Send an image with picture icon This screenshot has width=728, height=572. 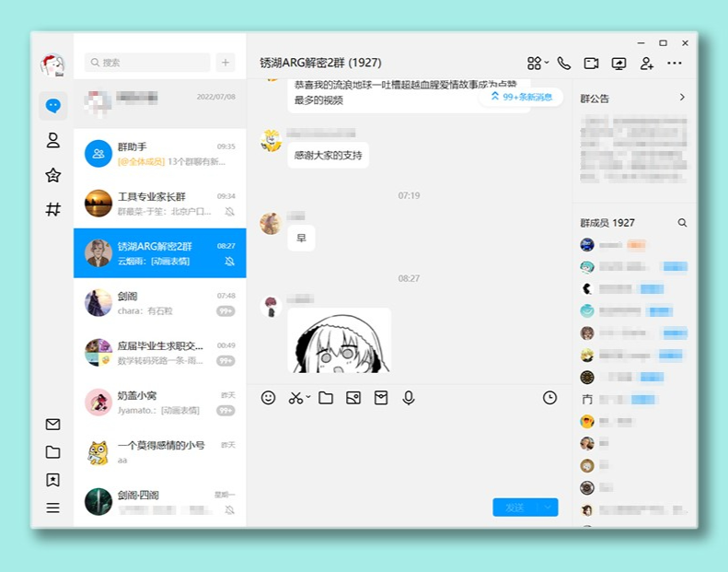tap(353, 398)
